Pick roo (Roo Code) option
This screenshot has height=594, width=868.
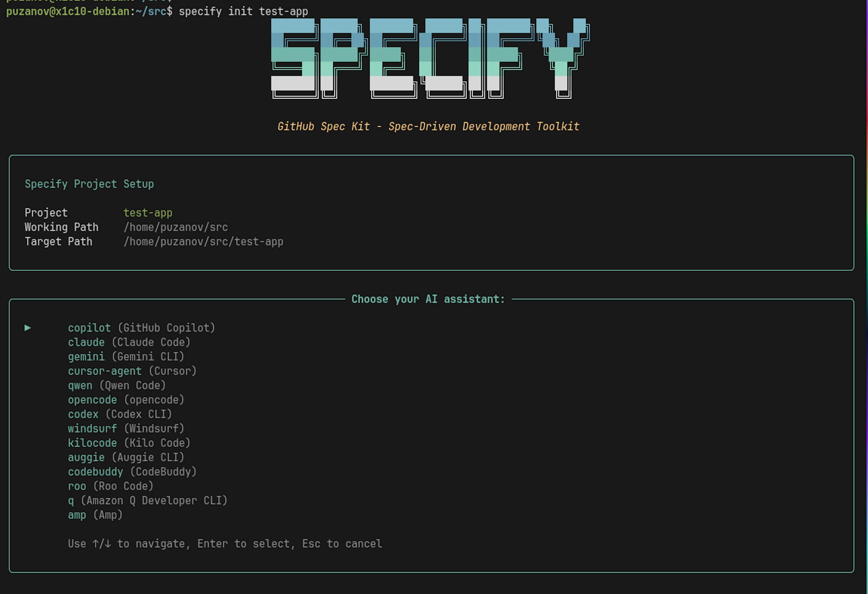(111, 486)
